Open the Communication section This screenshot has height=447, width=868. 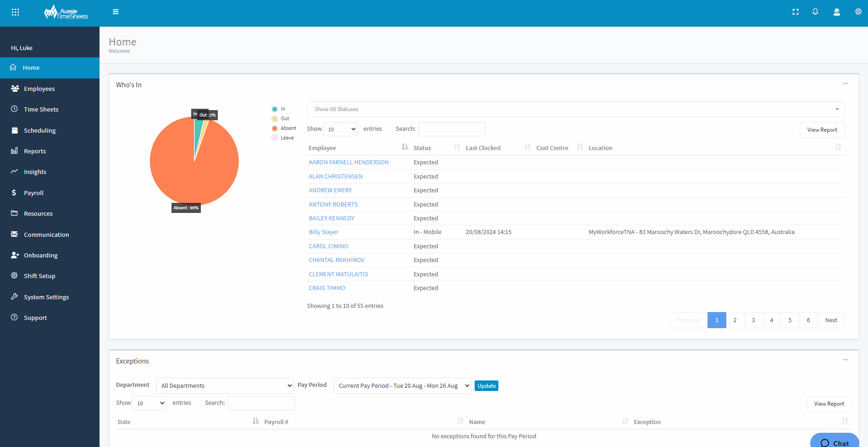click(46, 235)
